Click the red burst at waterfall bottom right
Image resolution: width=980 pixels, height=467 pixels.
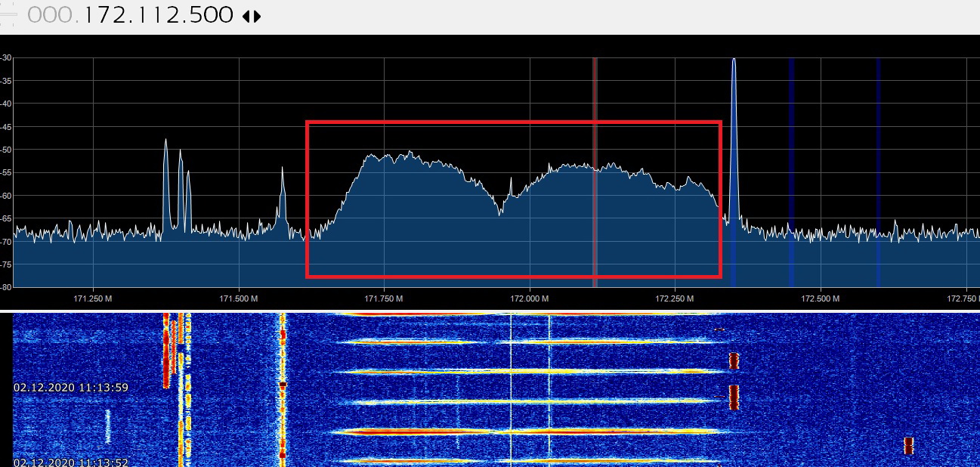[908, 445]
